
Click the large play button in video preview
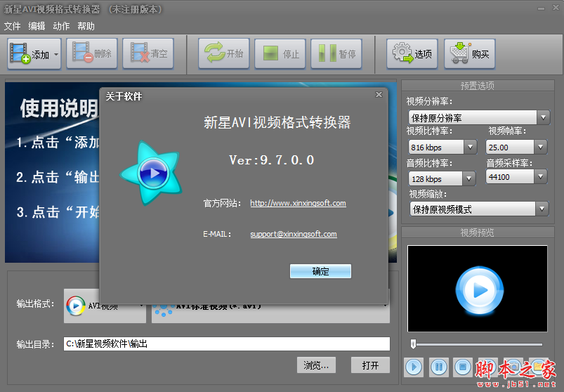click(x=479, y=290)
